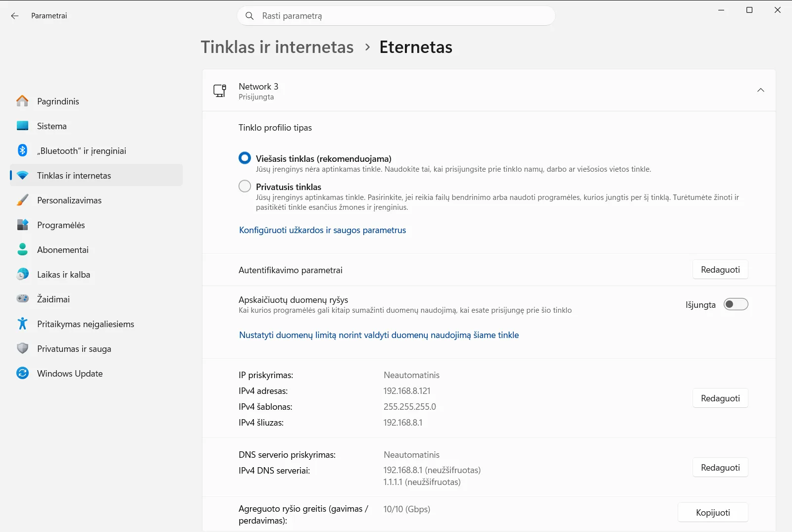Click the Windows Update refresh icon
Screen dimensions: 792x532
point(22,373)
